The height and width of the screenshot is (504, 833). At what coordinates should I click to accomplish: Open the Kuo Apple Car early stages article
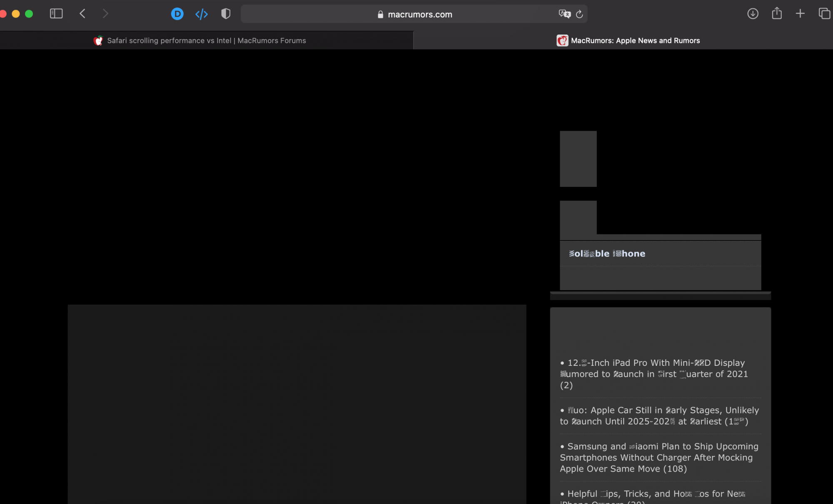pyautogui.click(x=659, y=416)
